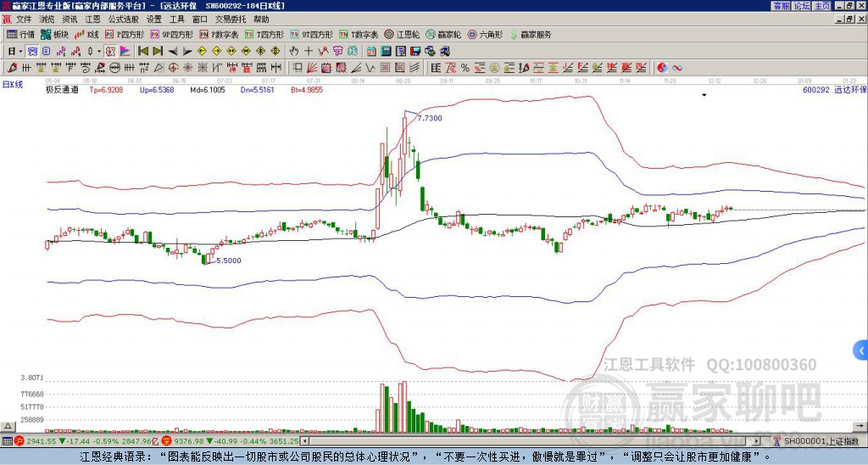Image resolution: width=868 pixels, height=465 pixels.
Task: Open the 文件 menu
Action: click(24, 20)
